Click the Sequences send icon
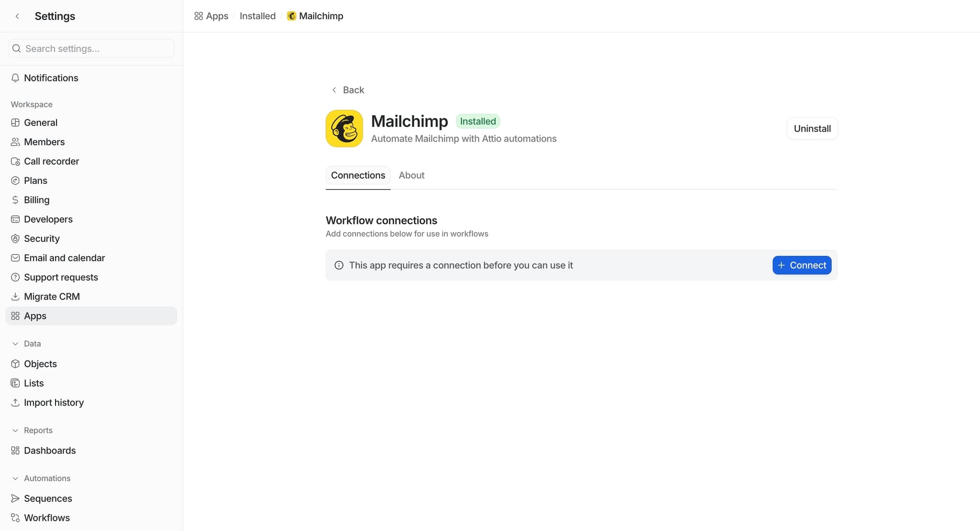This screenshot has height=531, width=980. click(15, 498)
